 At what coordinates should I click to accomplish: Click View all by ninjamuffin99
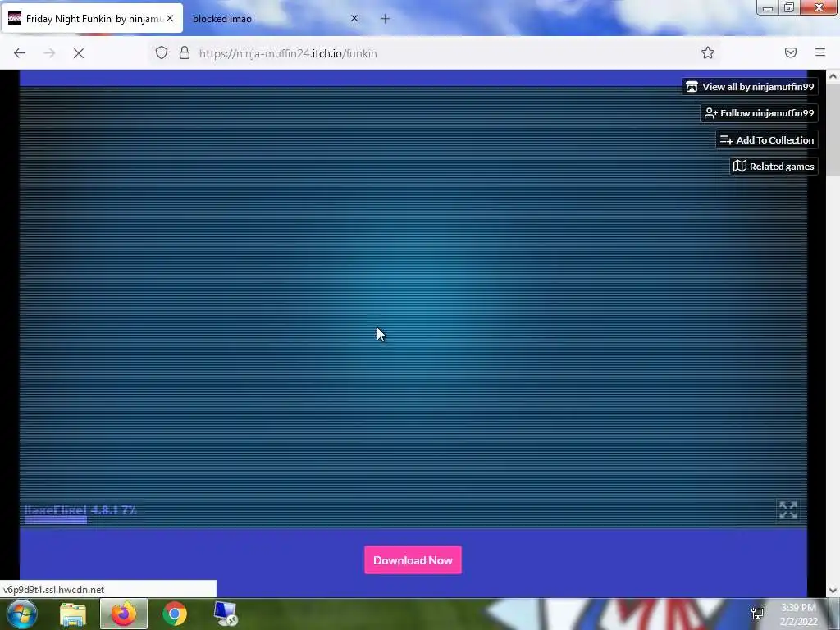750,87
